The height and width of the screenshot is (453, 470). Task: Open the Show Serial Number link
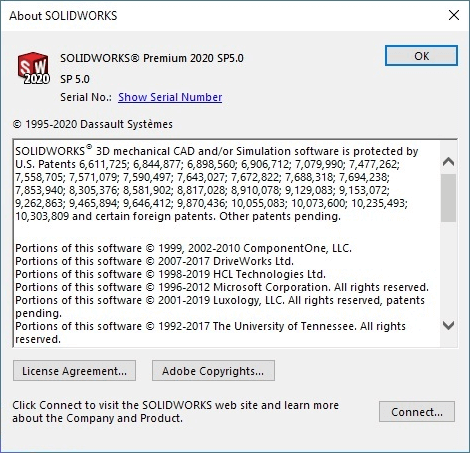pyautogui.click(x=170, y=97)
